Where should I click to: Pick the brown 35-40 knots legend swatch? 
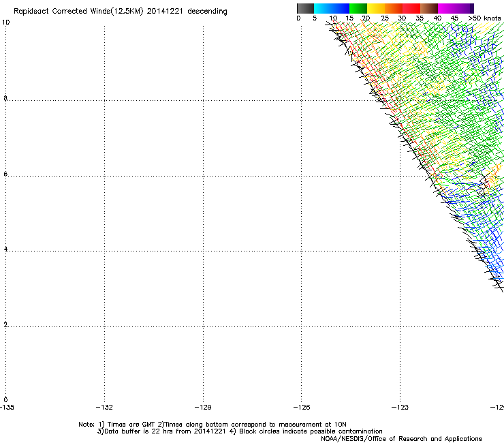(429, 8)
